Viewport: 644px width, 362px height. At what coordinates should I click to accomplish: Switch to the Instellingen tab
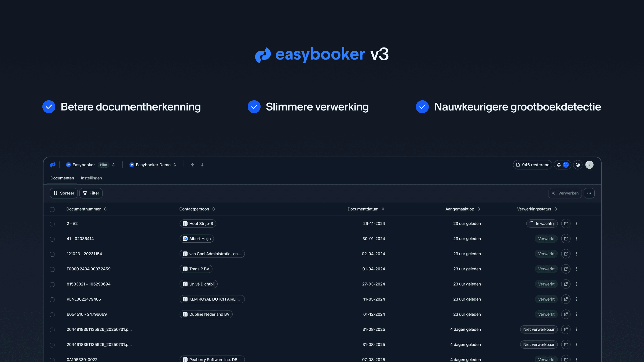(x=91, y=178)
